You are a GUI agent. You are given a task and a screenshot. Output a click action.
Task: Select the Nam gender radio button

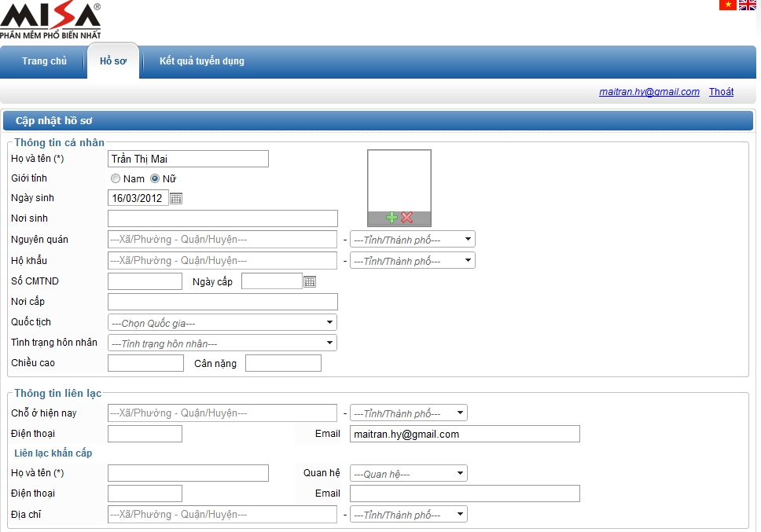[116, 178]
